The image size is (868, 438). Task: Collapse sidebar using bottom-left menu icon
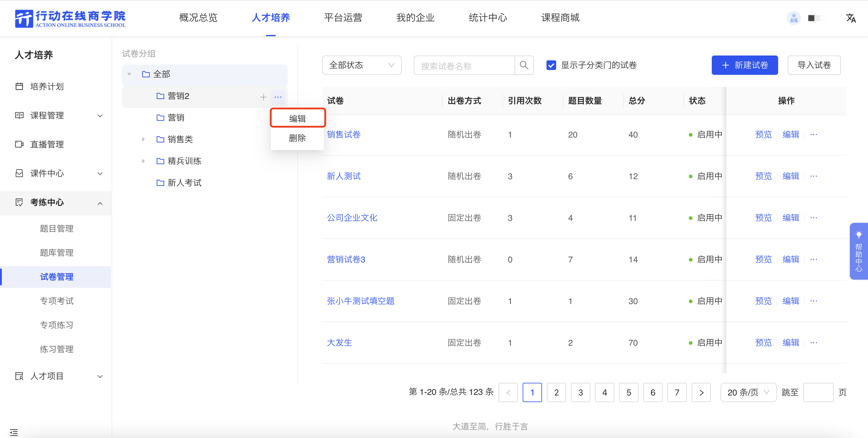click(14, 432)
